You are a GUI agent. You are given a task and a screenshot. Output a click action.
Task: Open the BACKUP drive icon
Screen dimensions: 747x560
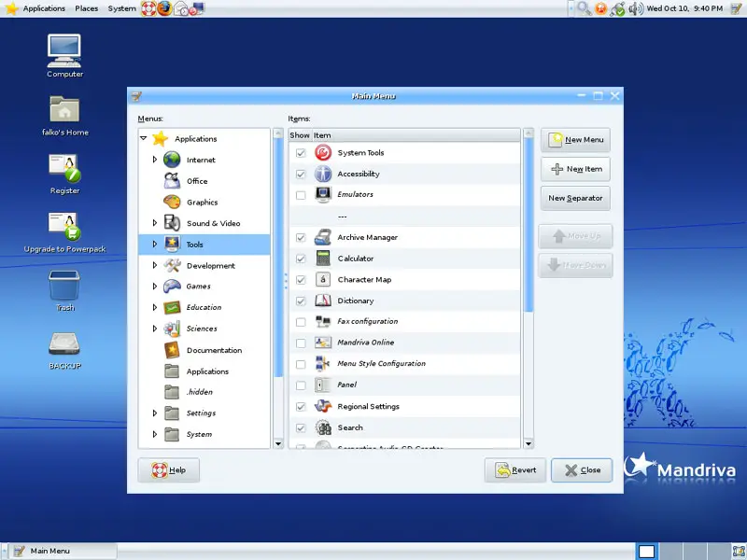point(64,343)
